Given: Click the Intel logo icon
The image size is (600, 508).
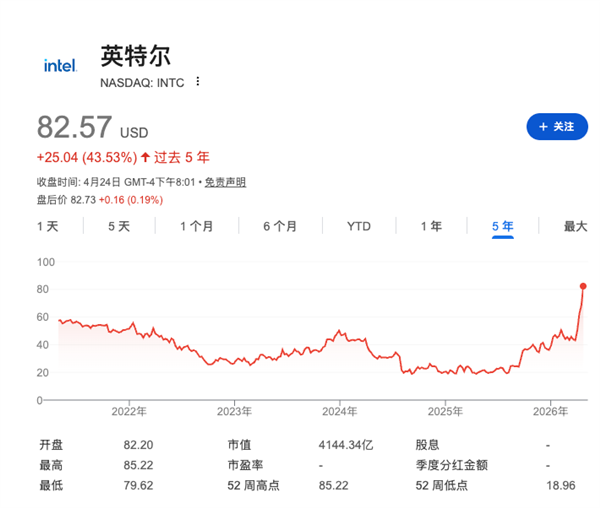Looking at the screenshot, I should (x=60, y=65).
